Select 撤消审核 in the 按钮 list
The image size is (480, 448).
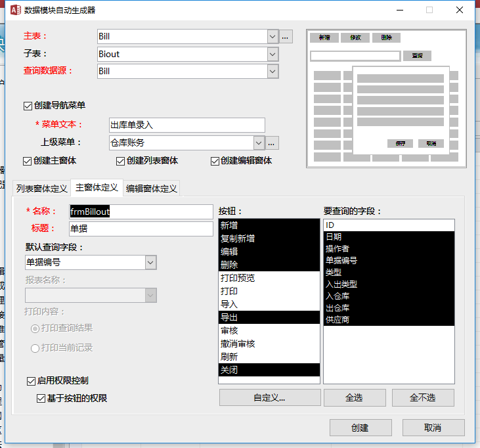269,344
